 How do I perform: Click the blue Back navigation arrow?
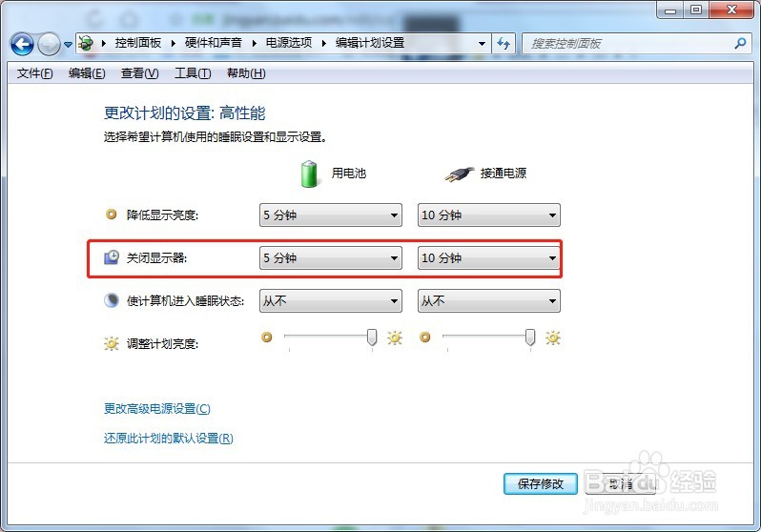22,44
